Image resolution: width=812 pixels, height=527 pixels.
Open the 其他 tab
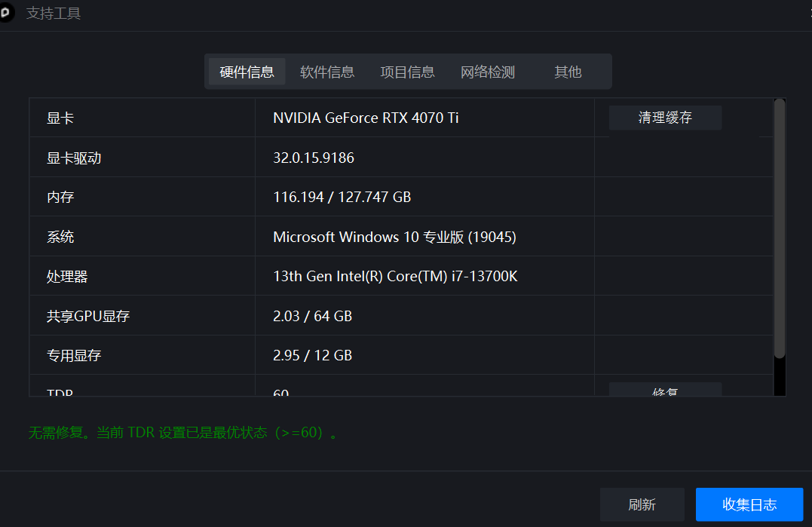(568, 72)
